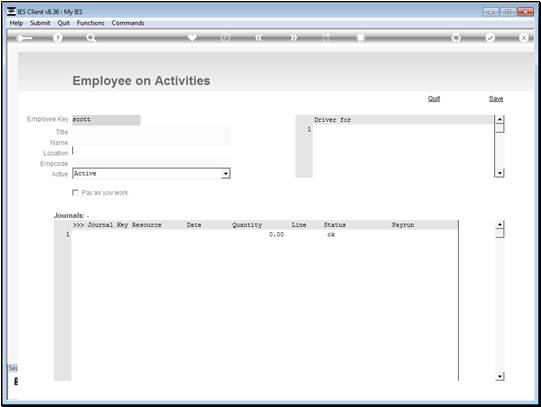
Task: Click the heart favorites icon
Action: click(x=192, y=37)
